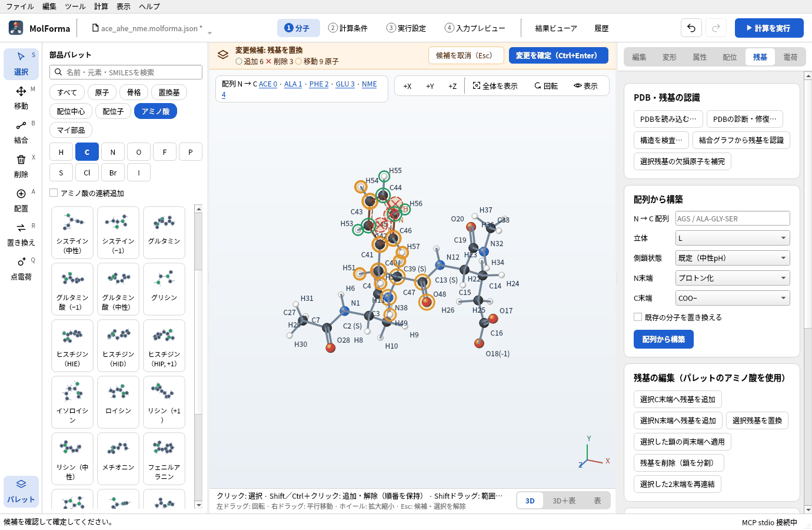The width and height of the screenshot is (812, 530).
Task: Switch viewport to 3D+表 mode
Action: tap(564, 501)
